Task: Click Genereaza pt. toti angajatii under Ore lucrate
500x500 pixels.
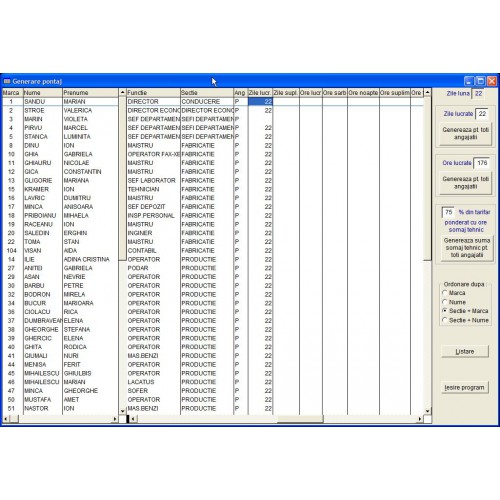Action: tap(465, 183)
